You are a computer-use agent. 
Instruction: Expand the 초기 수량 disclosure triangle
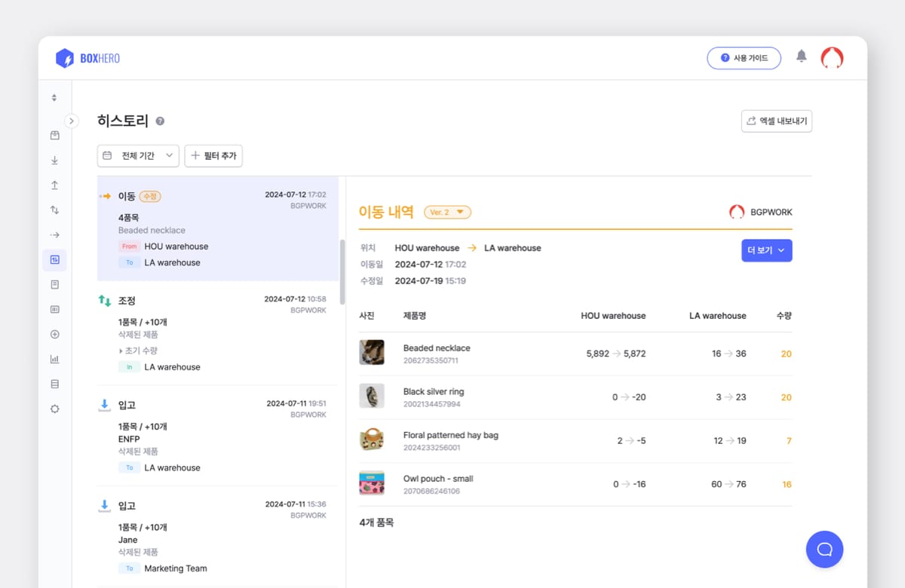(121, 351)
